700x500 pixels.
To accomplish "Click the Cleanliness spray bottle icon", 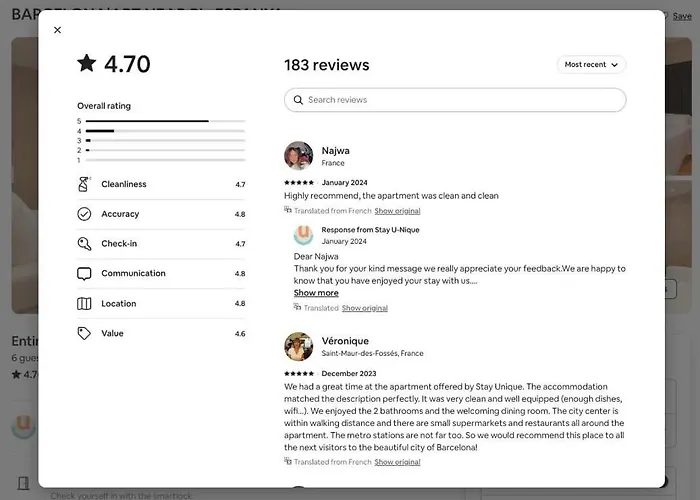I will tap(84, 184).
